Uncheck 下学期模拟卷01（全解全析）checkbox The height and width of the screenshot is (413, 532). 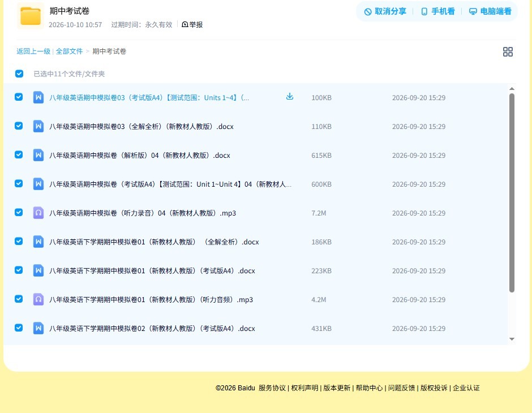(19, 241)
